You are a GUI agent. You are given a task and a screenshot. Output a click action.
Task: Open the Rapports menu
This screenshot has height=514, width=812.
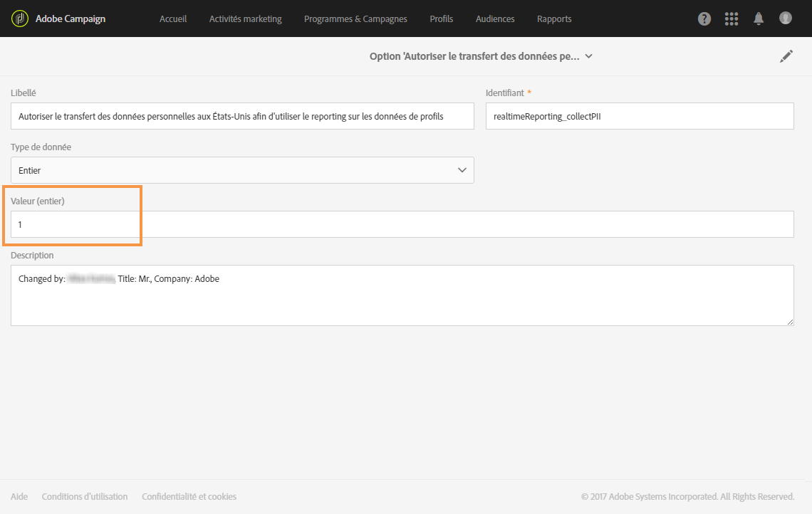(x=554, y=19)
